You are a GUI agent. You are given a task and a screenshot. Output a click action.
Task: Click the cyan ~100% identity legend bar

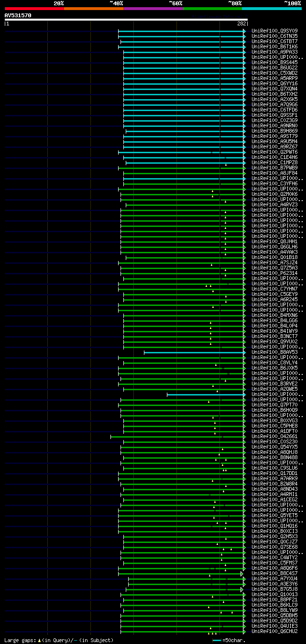click(x=272, y=9)
